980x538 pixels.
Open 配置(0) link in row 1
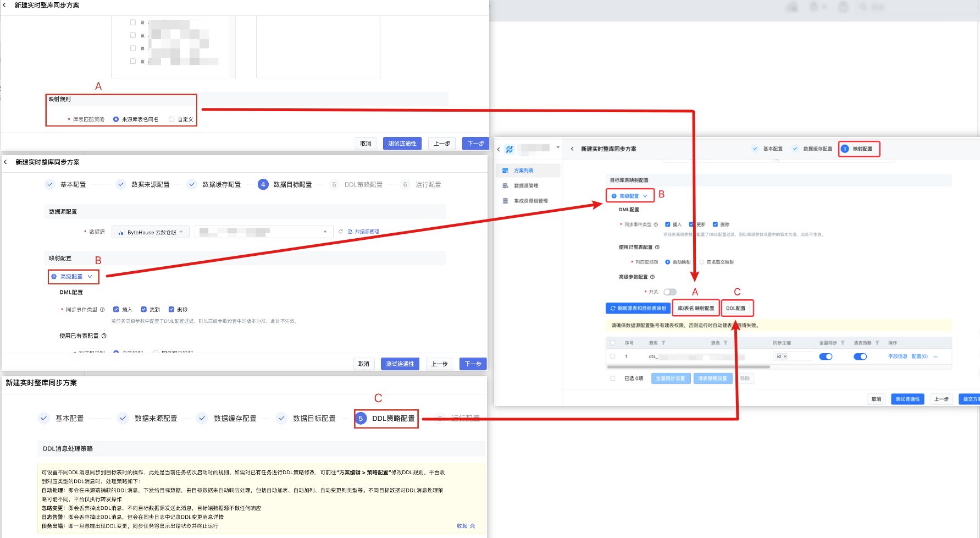(920, 356)
